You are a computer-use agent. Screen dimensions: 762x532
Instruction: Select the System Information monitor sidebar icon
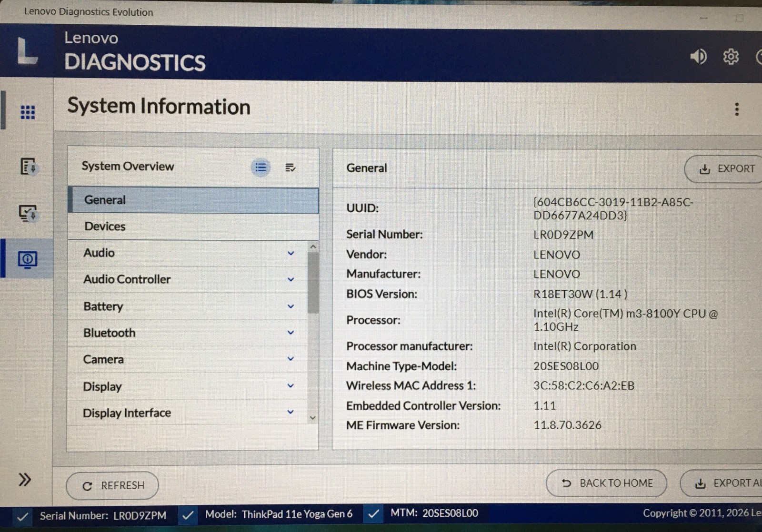27,259
